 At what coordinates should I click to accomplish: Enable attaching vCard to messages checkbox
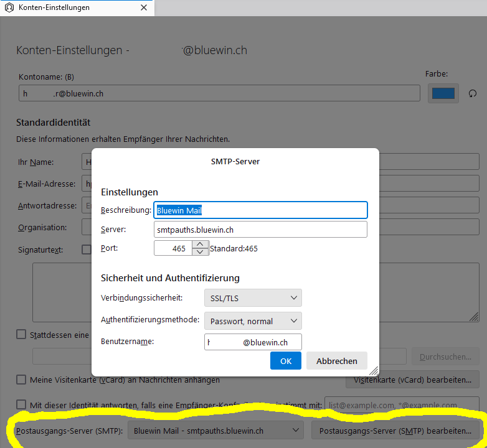tap(22, 380)
